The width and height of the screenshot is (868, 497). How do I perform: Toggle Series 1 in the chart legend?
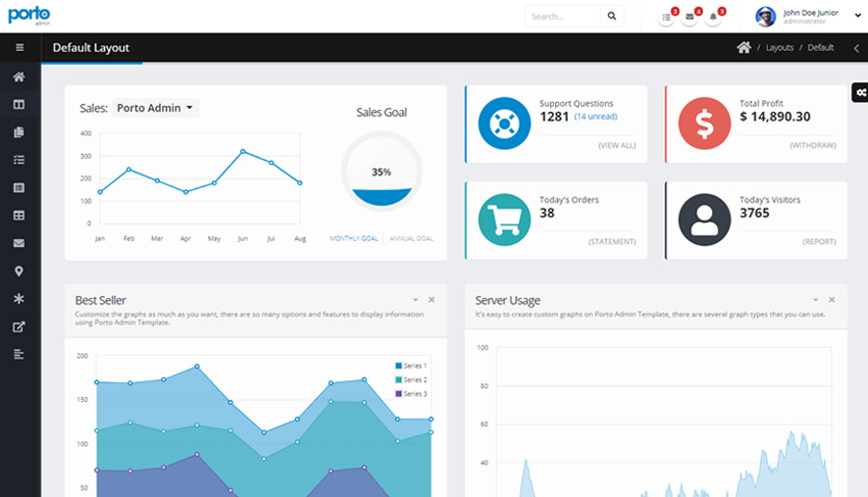(x=410, y=366)
